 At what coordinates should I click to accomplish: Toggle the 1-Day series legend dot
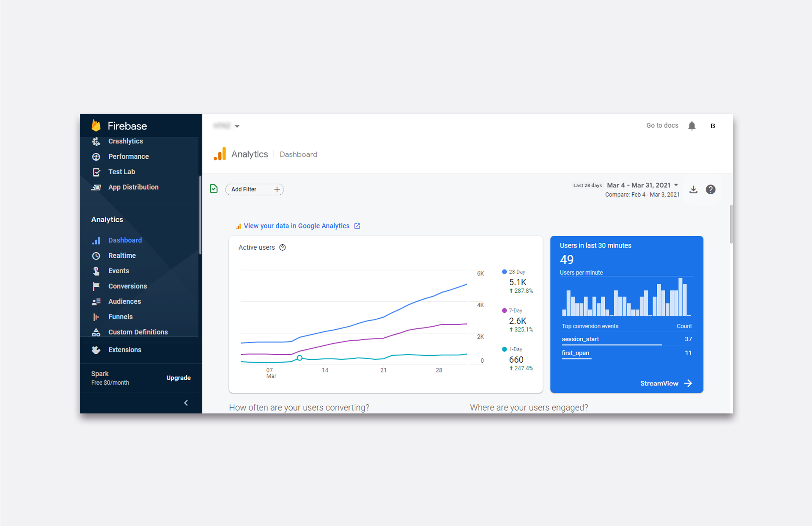click(x=504, y=349)
